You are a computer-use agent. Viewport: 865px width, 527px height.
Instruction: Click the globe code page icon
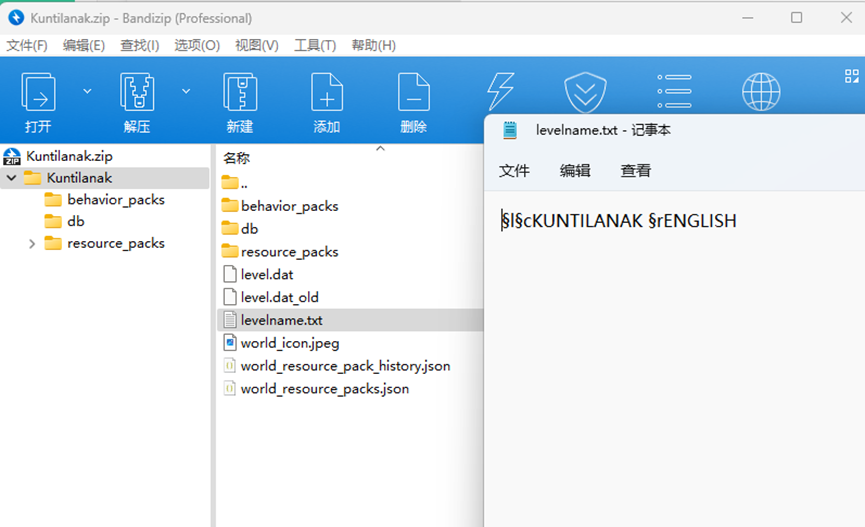(761, 92)
